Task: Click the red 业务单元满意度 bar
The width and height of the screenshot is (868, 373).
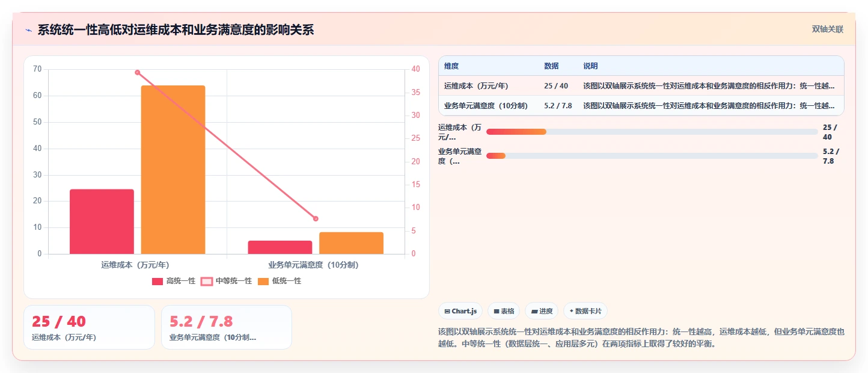Action: click(x=280, y=247)
